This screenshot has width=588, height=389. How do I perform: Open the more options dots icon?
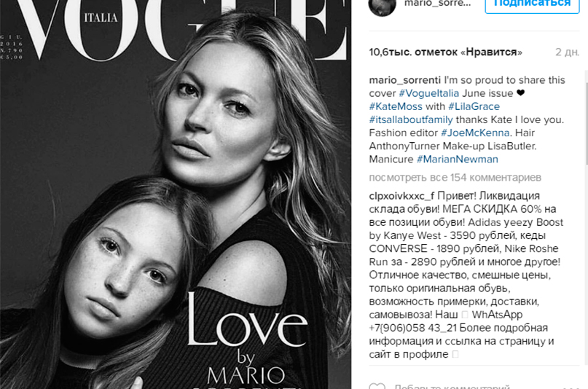click(x=571, y=387)
